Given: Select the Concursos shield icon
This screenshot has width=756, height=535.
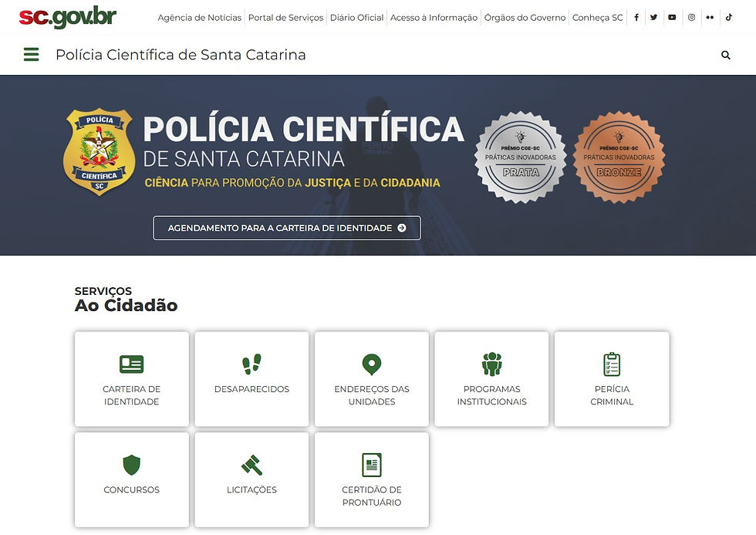Looking at the screenshot, I should 131,464.
